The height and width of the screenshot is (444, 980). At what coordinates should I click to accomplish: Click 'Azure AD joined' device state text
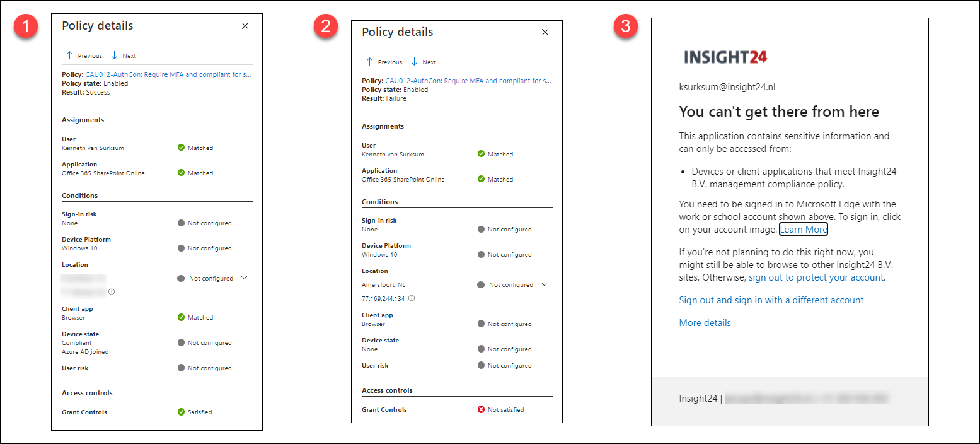(x=85, y=351)
